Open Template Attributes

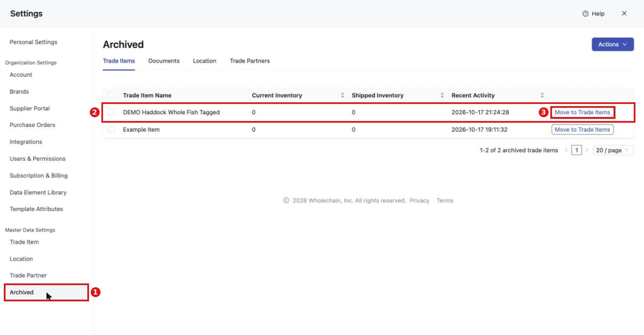tap(36, 209)
